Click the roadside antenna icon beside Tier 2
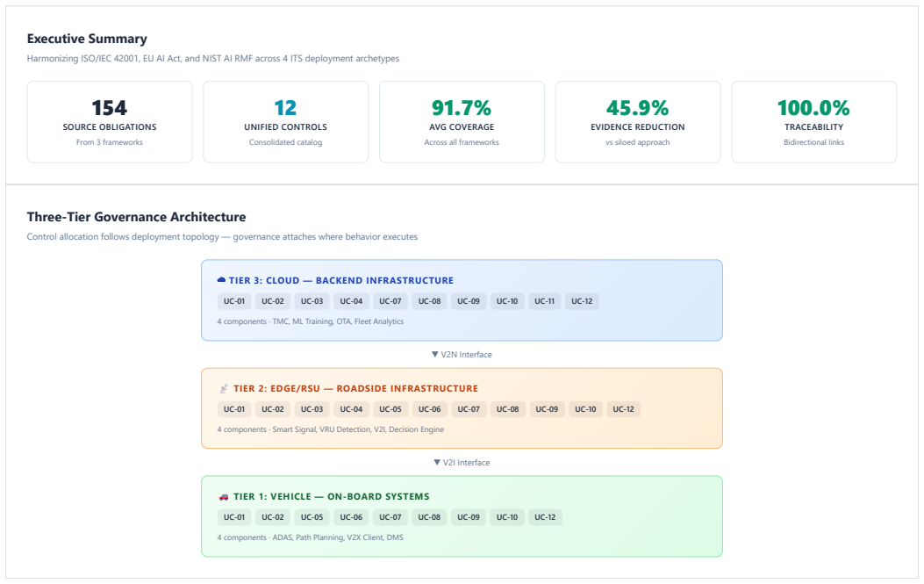This screenshot has width=924, height=584. pyautogui.click(x=224, y=389)
